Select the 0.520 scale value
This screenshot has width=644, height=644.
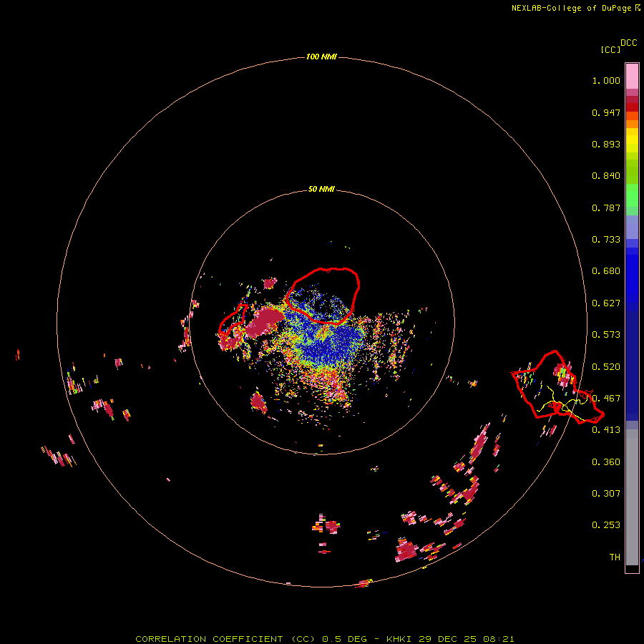[606, 367]
